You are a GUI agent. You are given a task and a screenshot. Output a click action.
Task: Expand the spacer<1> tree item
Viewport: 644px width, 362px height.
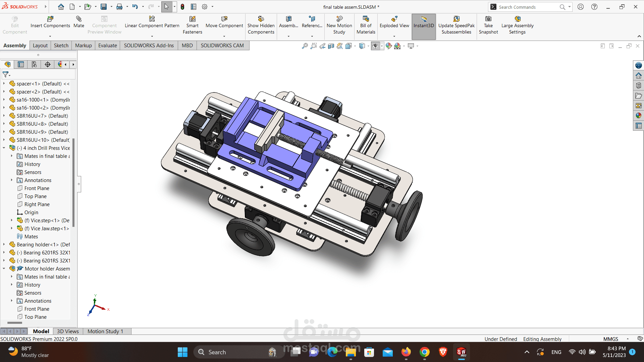coord(4,83)
